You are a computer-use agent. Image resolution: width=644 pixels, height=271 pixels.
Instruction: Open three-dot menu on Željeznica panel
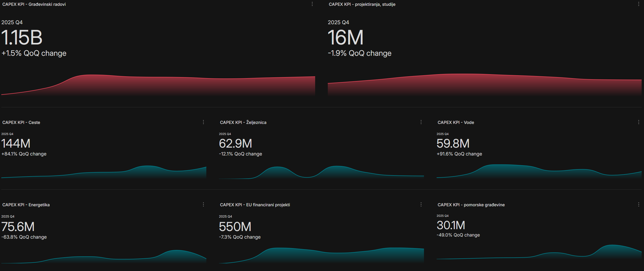421,122
